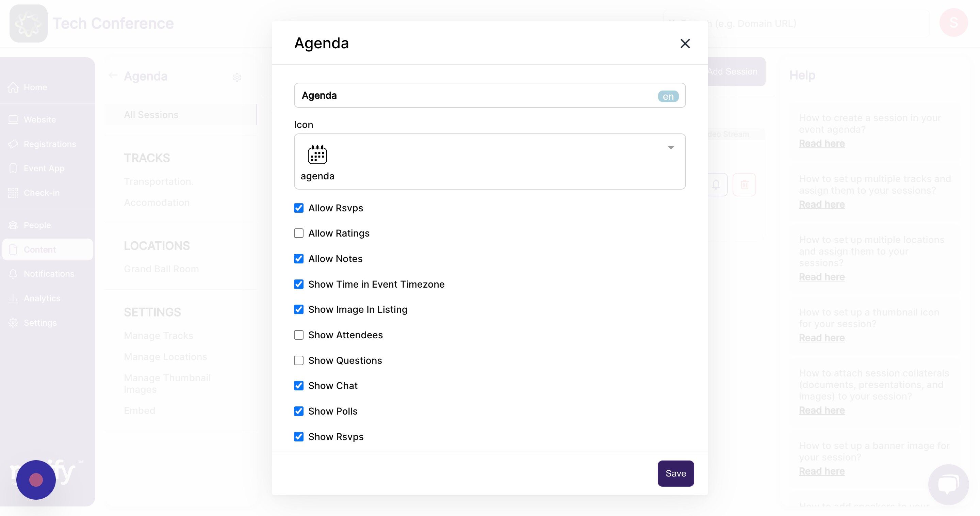
Task: Click the gear icon beside Agenda heading
Action: tap(237, 77)
